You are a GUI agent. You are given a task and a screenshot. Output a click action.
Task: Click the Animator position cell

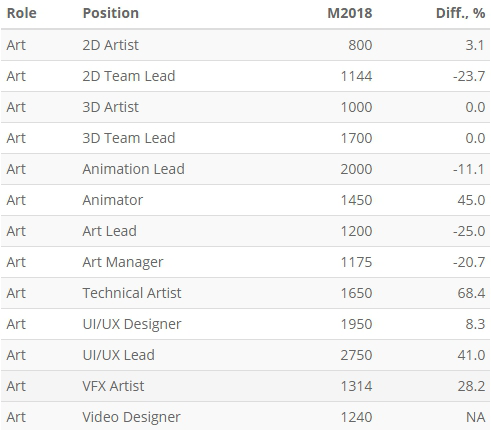click(x=113, y=200)
